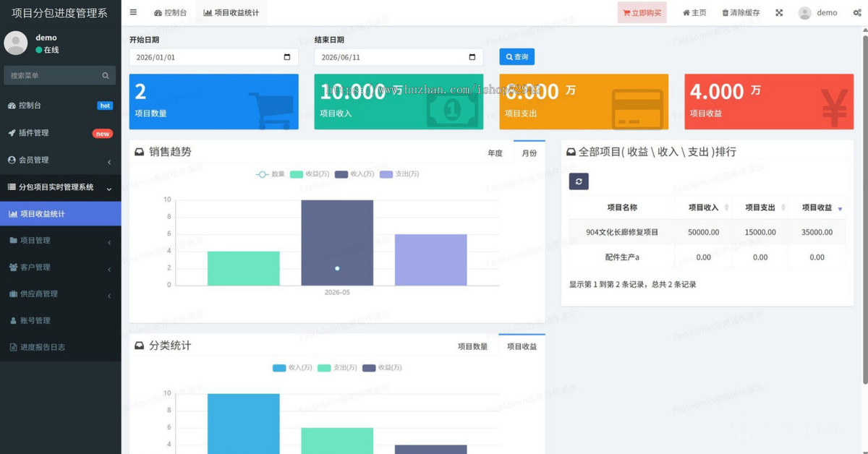Expand 项目管理 in the sidebar
The height and width of the screenshot is (454, 868).
tap(61, 241)
